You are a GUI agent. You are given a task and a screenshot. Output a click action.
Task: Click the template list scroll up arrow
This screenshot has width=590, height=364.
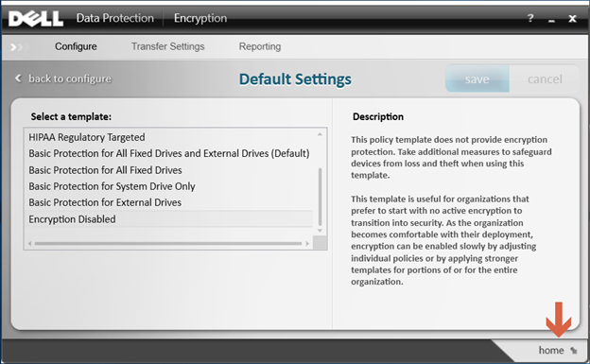point(320,134)
